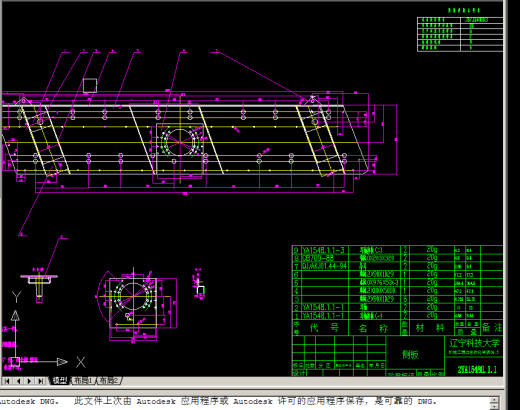Image resolution: width=520 pixels, height=410 pixels.
Task: Select the bearing hole circle in the main view
Action: 180,142
